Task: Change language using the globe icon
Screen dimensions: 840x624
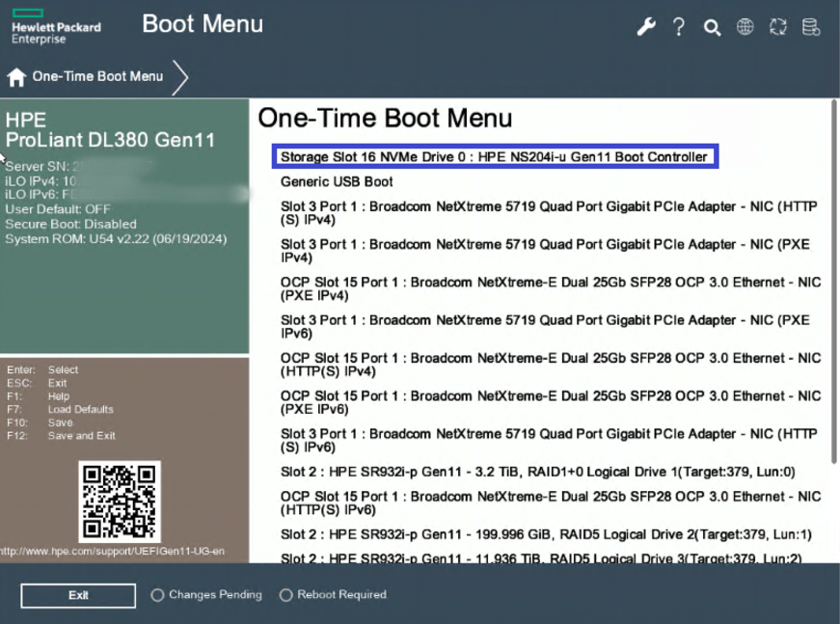Action: coord(745,27)
